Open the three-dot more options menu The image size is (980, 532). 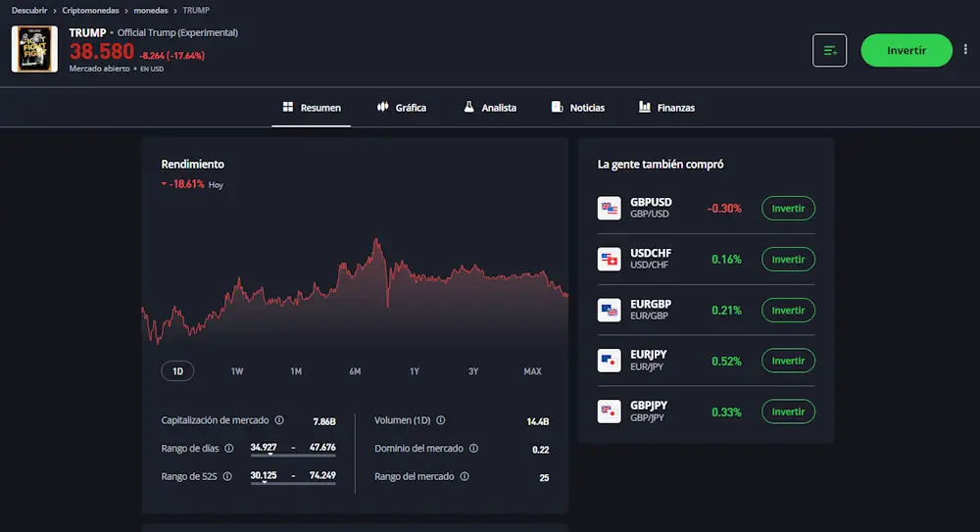[965, 49]
